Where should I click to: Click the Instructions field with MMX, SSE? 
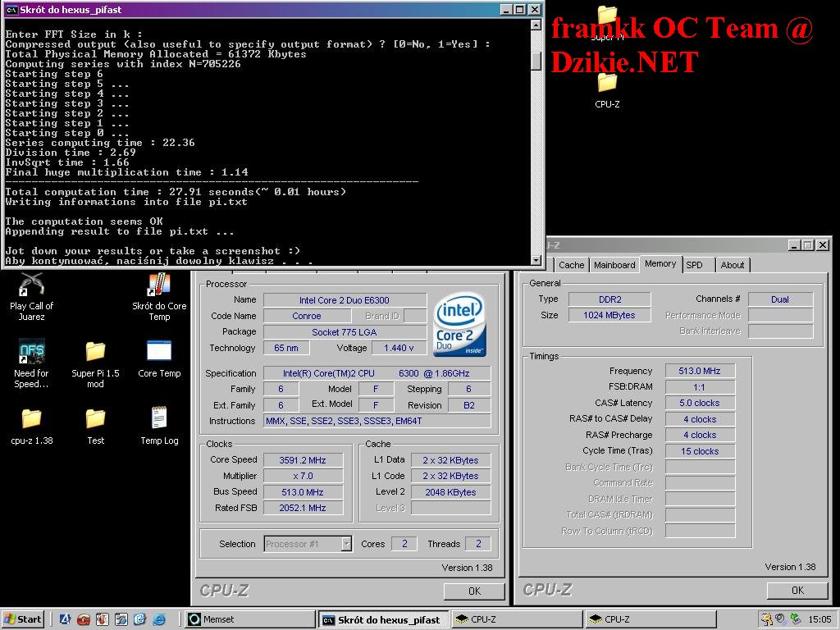tap(377, 421)
